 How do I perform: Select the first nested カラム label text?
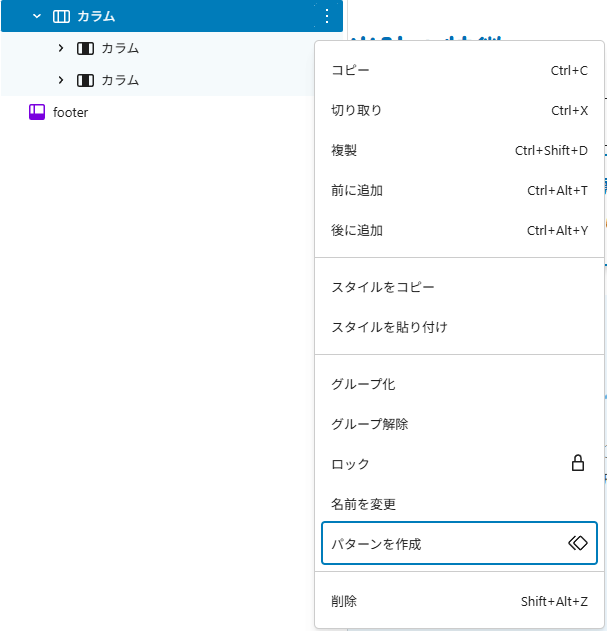120,48
